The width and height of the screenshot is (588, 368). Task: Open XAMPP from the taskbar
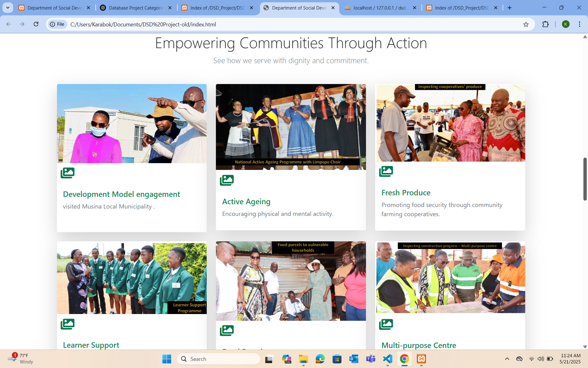click(x=421, y=359)
